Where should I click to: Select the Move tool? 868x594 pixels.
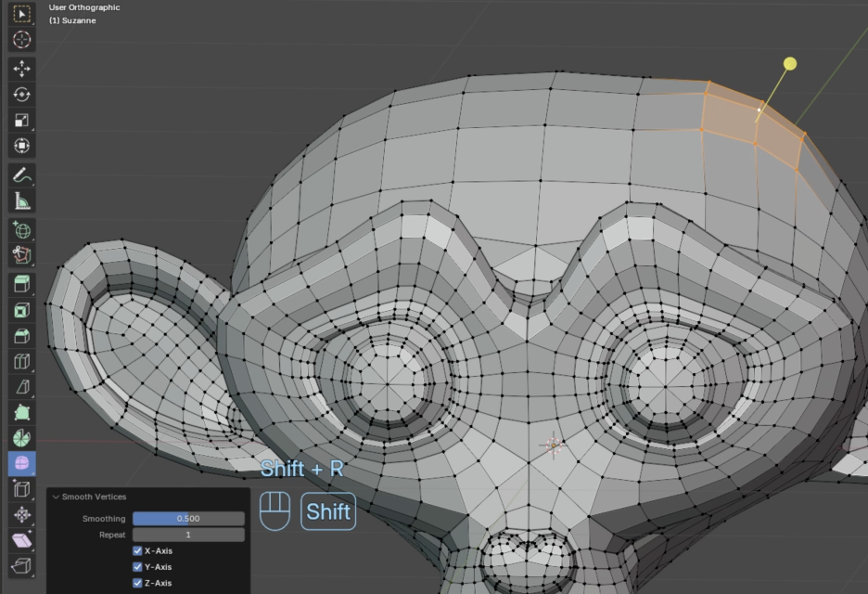tap(21, 69)
